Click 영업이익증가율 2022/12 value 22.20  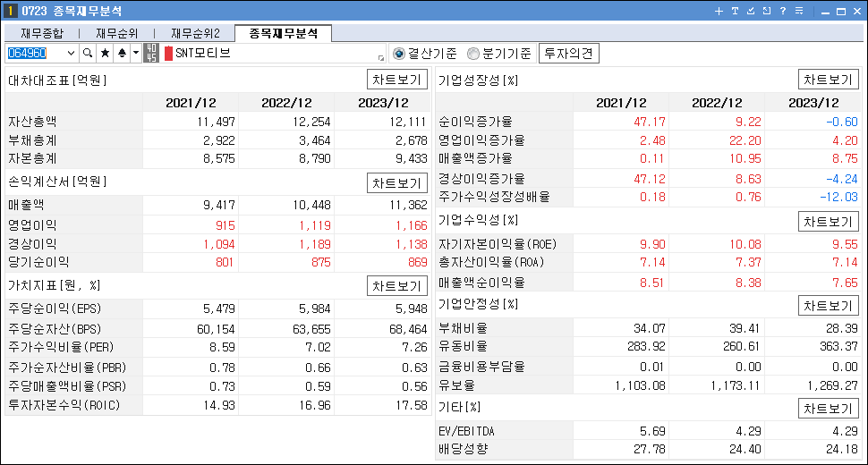click(x=745, y=140)
